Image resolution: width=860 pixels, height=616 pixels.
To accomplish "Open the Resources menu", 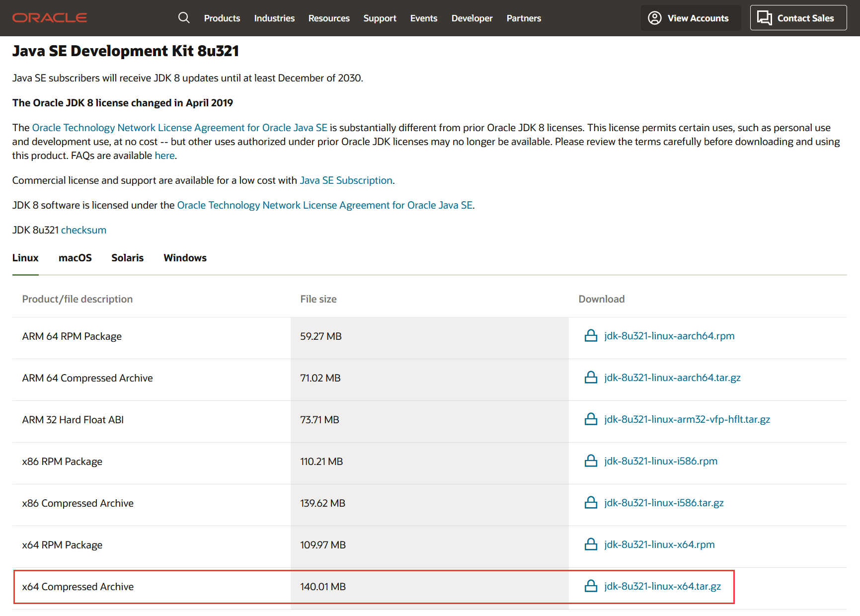I will [x=329, y=18].
